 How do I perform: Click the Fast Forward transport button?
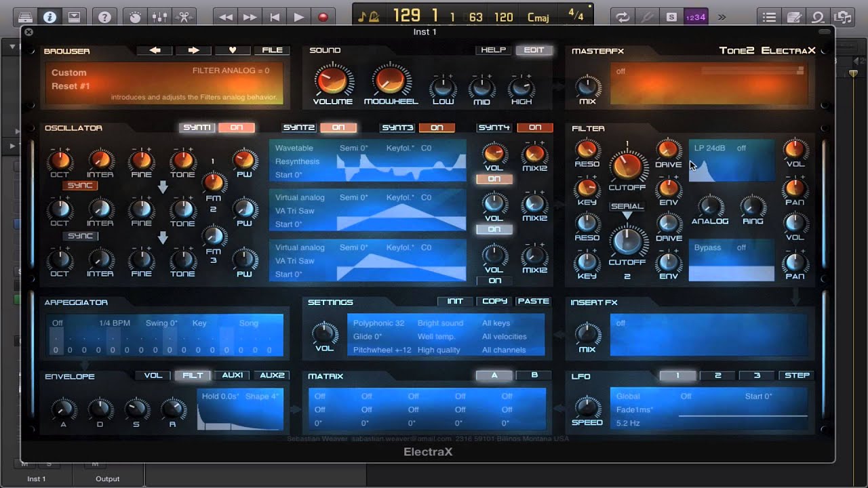[x=250, y=17]
